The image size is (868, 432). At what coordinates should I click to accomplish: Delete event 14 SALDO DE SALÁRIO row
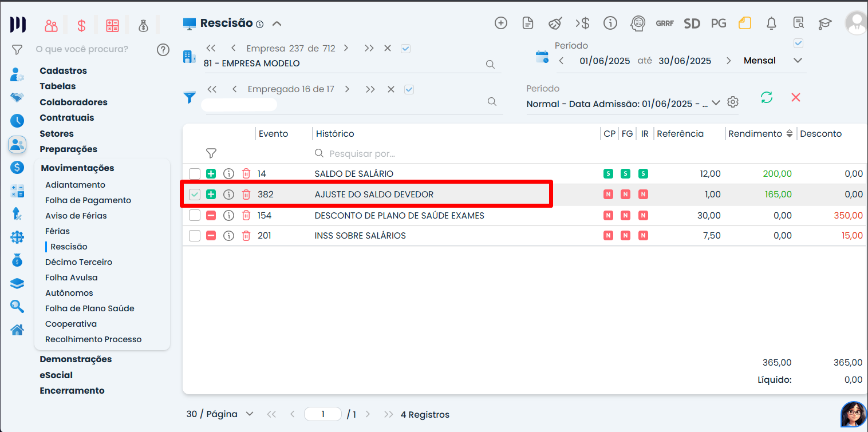pos(246,173)
